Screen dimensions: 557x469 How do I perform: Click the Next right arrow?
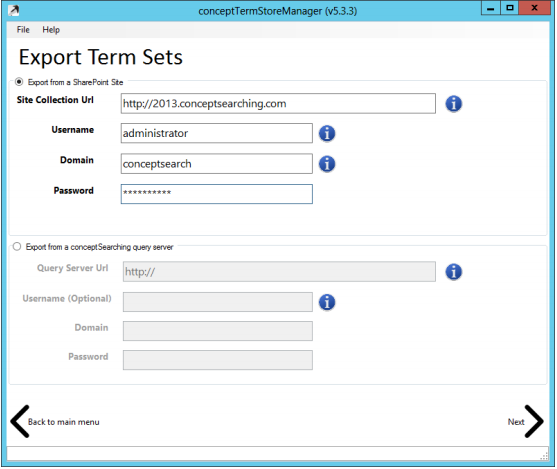[534, 421]
